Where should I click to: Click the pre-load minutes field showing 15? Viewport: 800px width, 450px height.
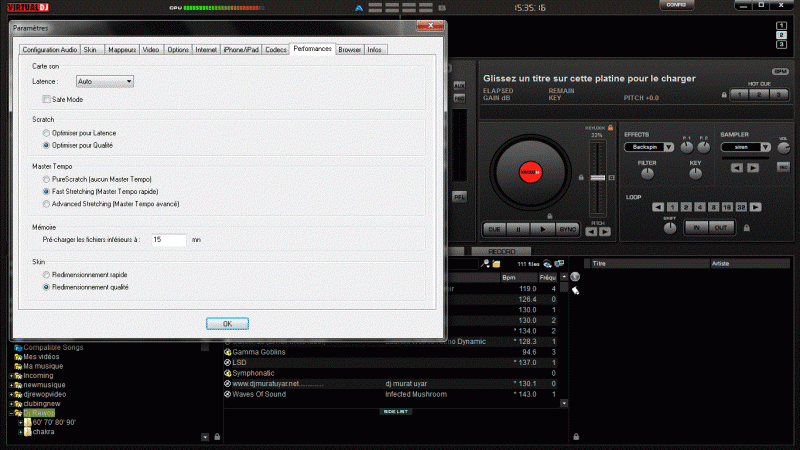point(169,240)
